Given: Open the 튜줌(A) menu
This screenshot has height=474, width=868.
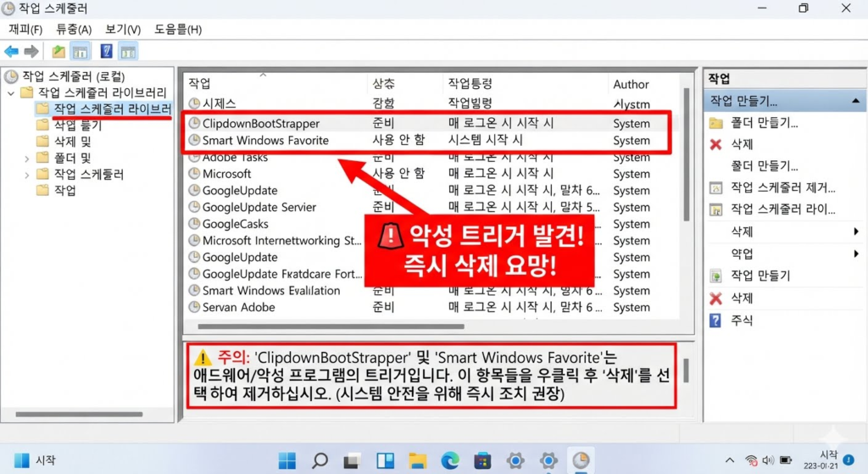Looking at the screenshot, I should click(x=74, y=30).
